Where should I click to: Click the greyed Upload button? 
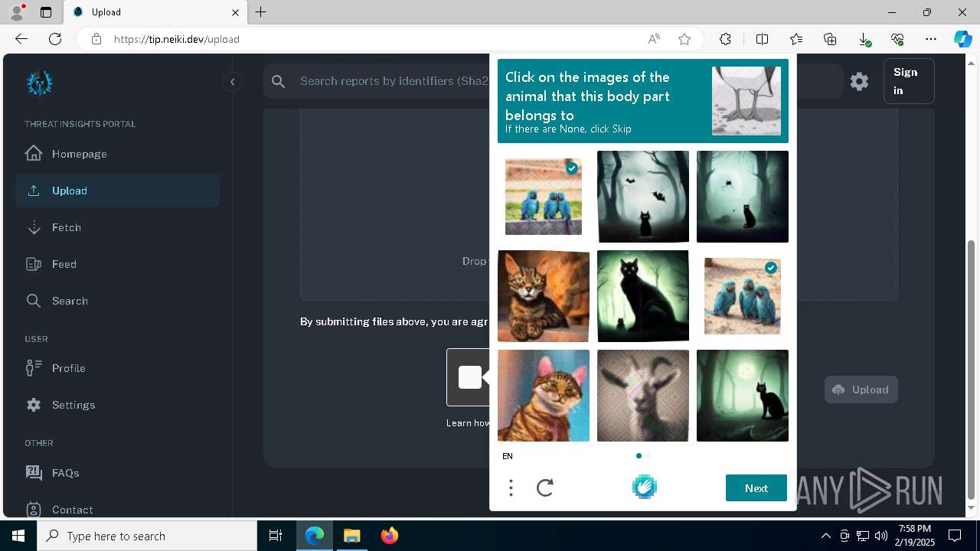pos(861,390)
